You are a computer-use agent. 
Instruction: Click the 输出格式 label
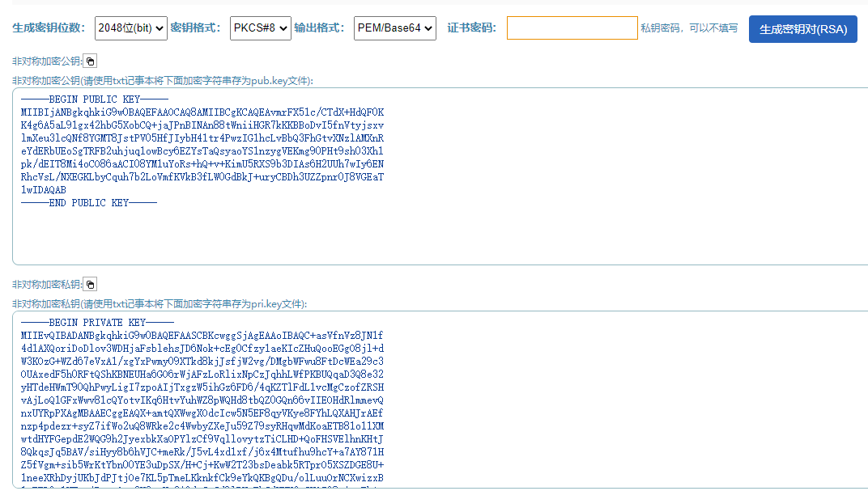(319, 28)
